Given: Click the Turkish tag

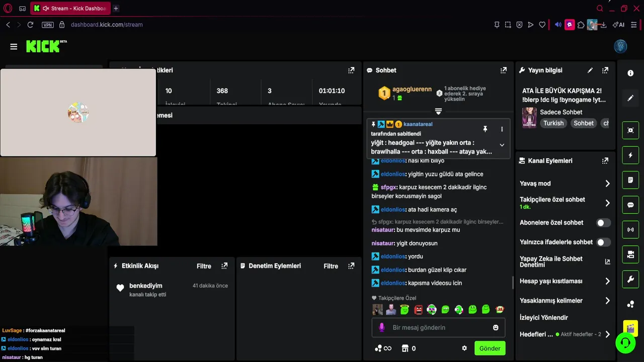Looking at the screenshot, I should pyautogui.click(x=553, y=123).
